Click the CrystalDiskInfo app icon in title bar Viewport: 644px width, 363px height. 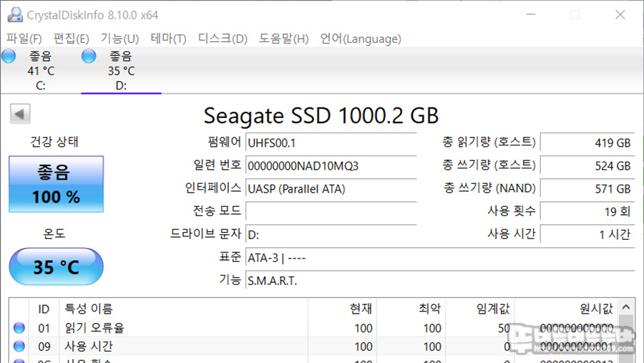[15, 14]
